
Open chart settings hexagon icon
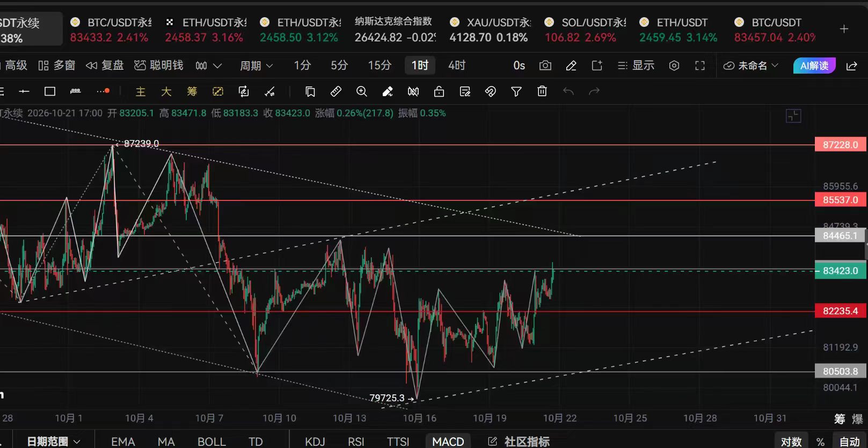674,66
